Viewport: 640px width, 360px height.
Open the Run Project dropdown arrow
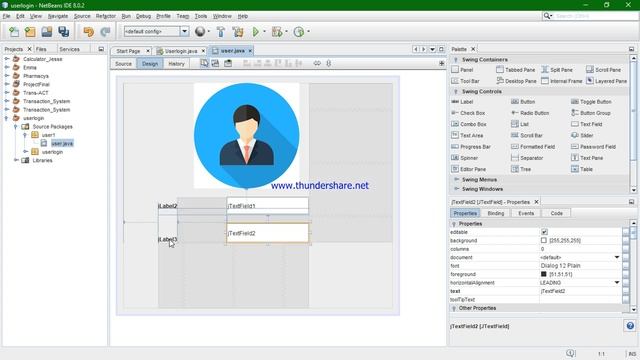pyautogui.click(x=264, y=31)
